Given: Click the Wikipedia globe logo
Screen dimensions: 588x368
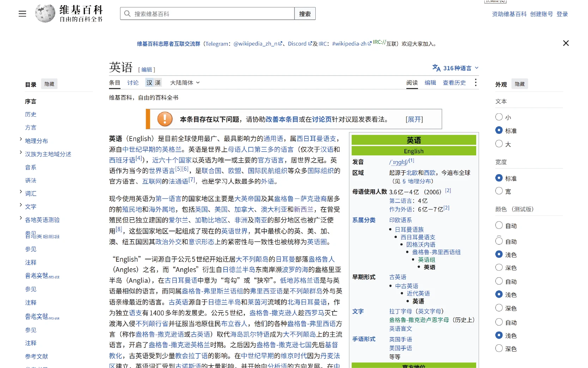Looking at the screenshot, I should coord(45,13).
